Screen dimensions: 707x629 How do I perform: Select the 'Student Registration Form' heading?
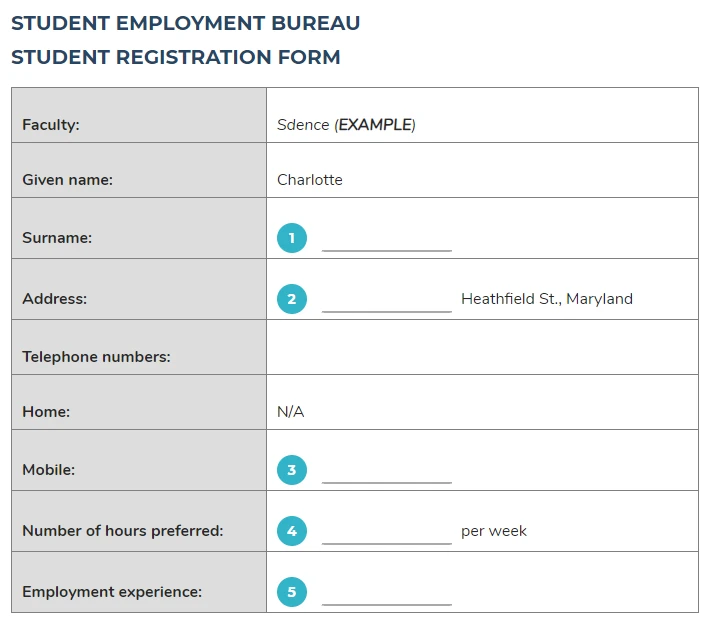pyautogui.click(x=176, y=57)
